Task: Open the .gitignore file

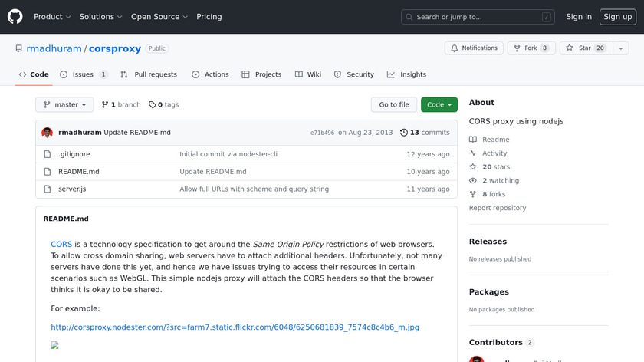Action: [74, 154]
